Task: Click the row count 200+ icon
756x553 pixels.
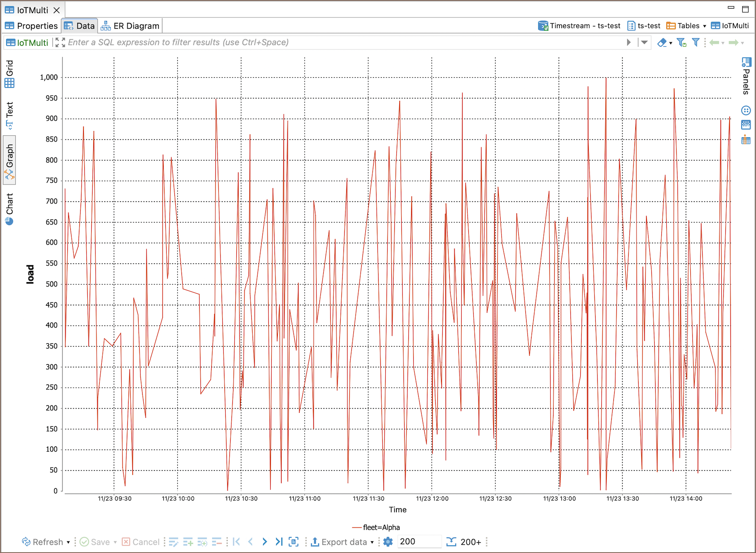Action: [x=451, y=542]
